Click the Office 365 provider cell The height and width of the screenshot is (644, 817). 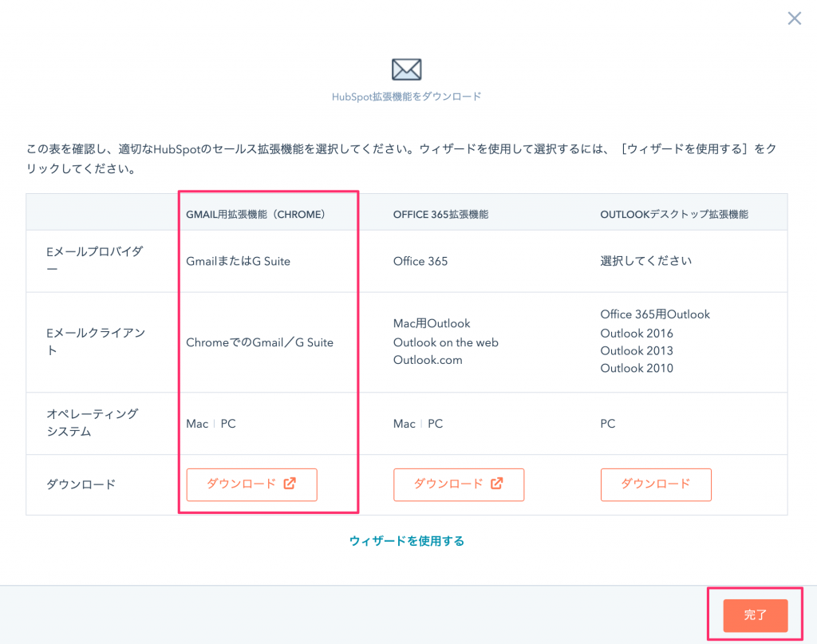tap(420, 261)
